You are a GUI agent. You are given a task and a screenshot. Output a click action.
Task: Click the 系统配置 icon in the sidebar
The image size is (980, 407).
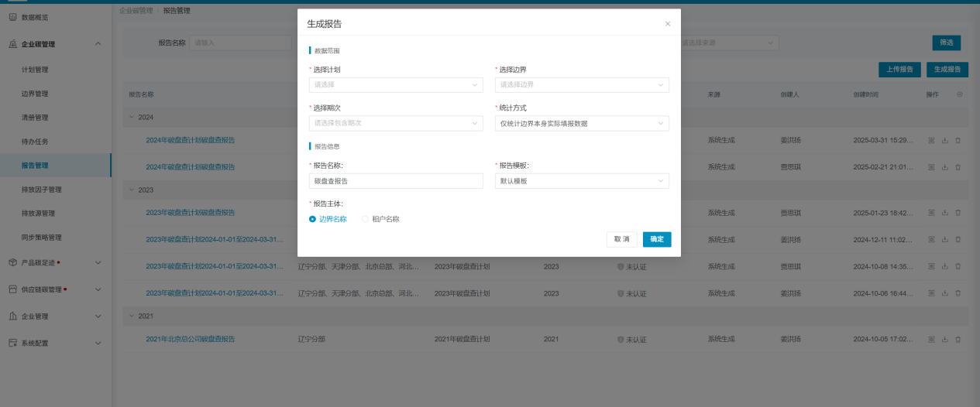(12, 343)
